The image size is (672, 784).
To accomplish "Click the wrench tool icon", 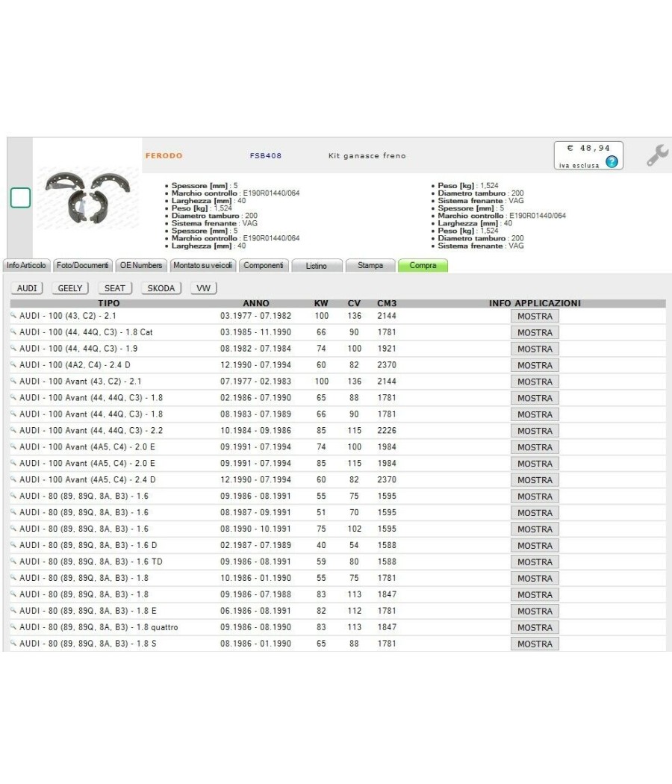I will [657, 155].
